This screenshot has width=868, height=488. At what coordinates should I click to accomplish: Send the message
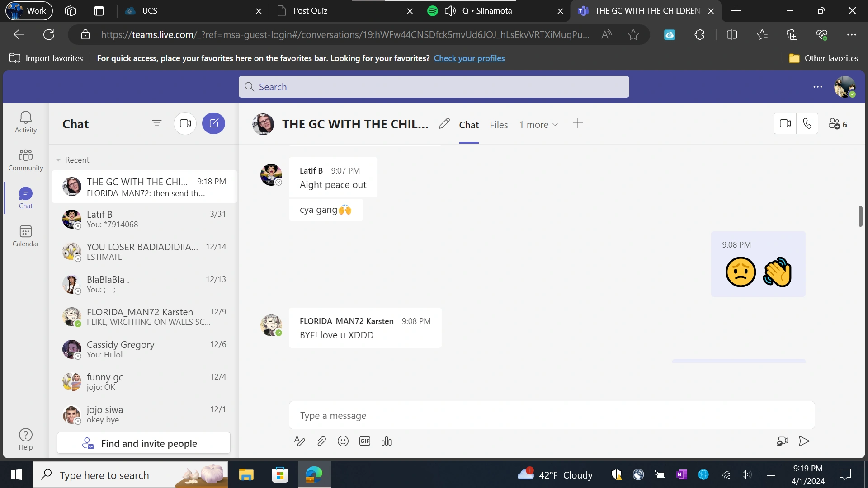click(x=804, y=441)
